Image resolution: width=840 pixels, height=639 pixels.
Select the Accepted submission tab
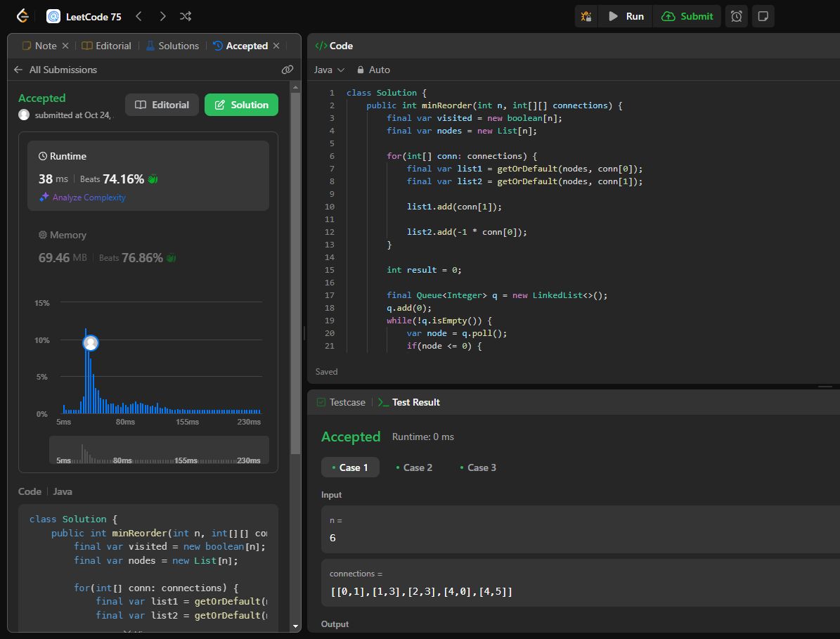pyautogui.click(x=240, y=46)
